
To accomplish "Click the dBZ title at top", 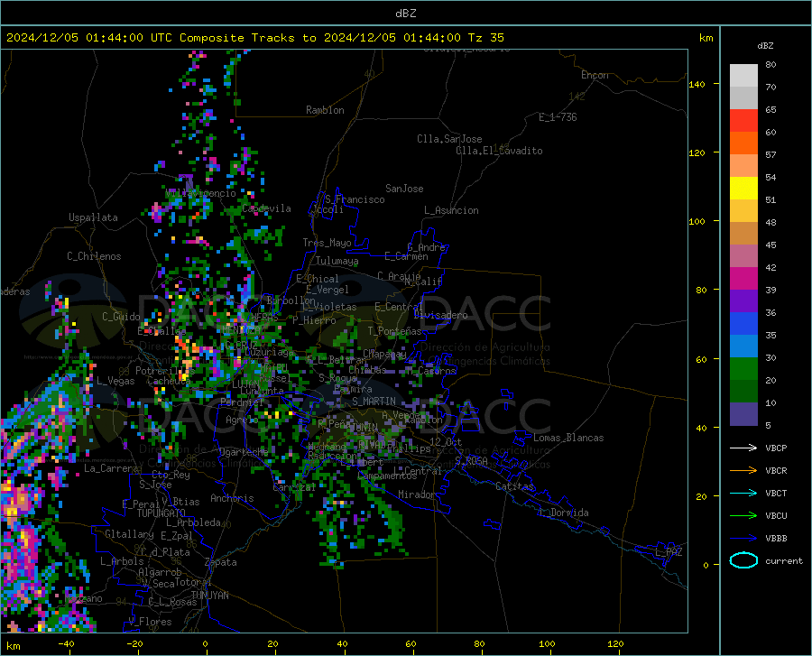I will pyautogui.click(x=405, y=14).
